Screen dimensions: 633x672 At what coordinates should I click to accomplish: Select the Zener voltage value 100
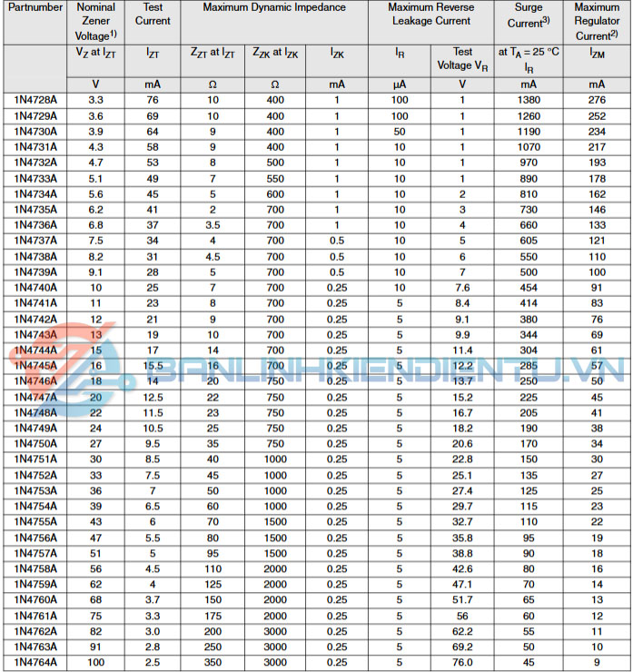coord(95,662)
